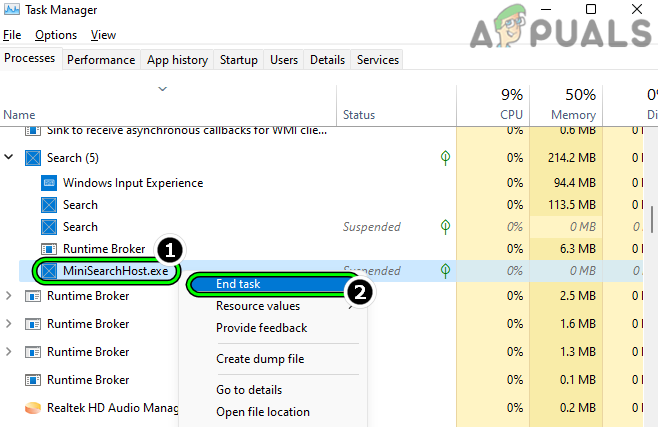
Task: Select Runtime Broker row under Search group
Action: (x=104, y=249)
